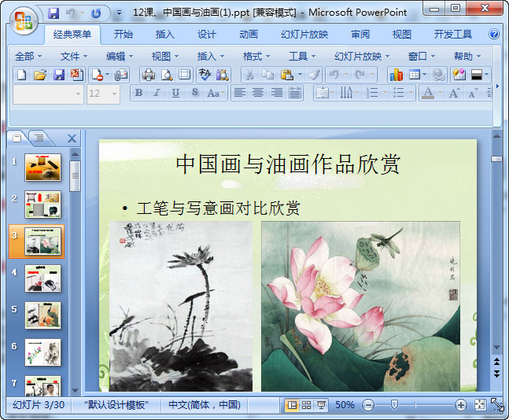This screenshot has width=509, height=420.
Task: Save via quick access toolbar icon
Action: 53,13
